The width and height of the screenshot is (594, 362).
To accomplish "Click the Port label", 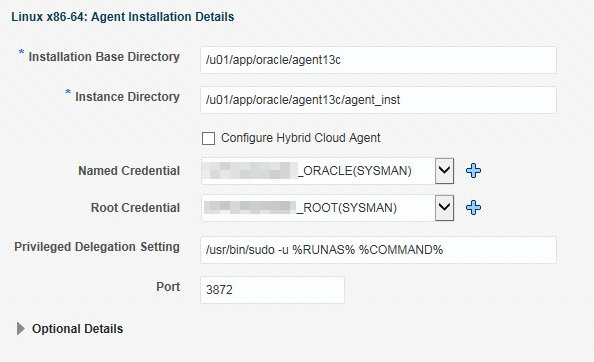I will tap(168, 287).
